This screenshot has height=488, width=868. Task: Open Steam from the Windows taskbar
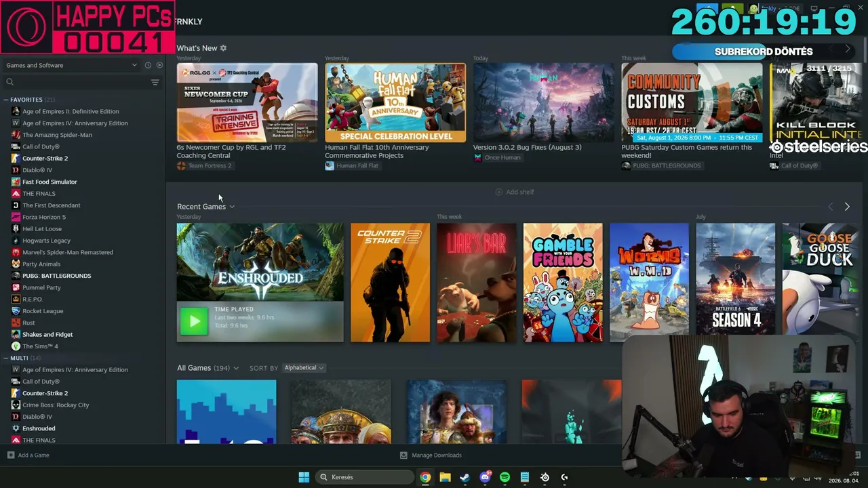(x=465, y=477)
